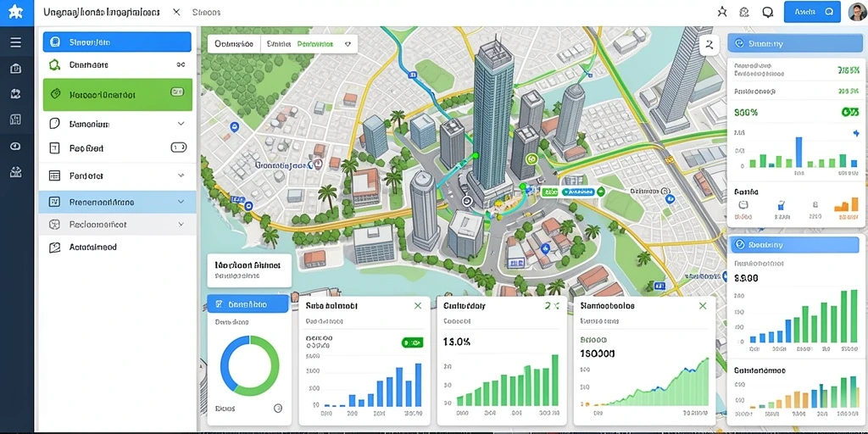Open the floor-plan grid icon in the dark sidebar
The width and height of the screenshot is (868, 434).
(x=15, y=120)
